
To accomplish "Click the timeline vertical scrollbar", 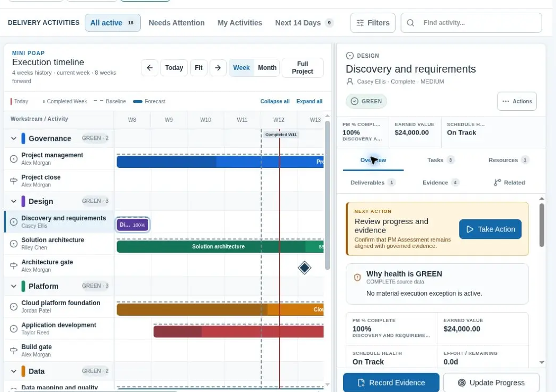I will [327, 195].
